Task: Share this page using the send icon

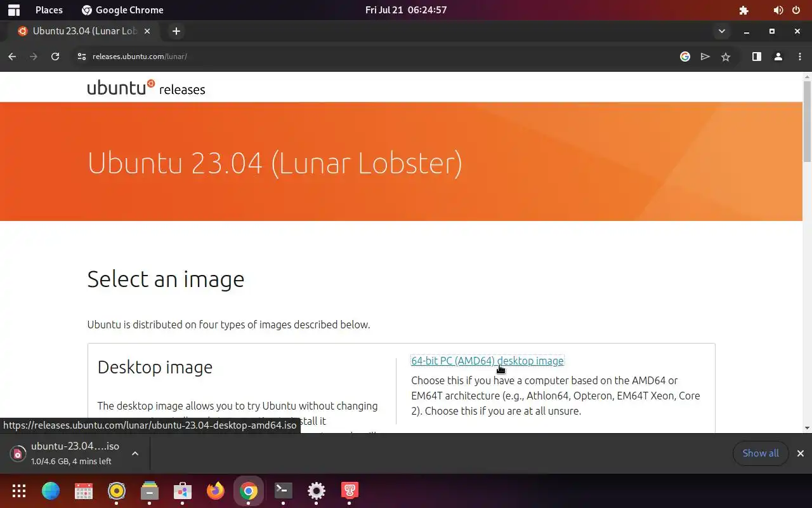Action: (x=705, y=57)
